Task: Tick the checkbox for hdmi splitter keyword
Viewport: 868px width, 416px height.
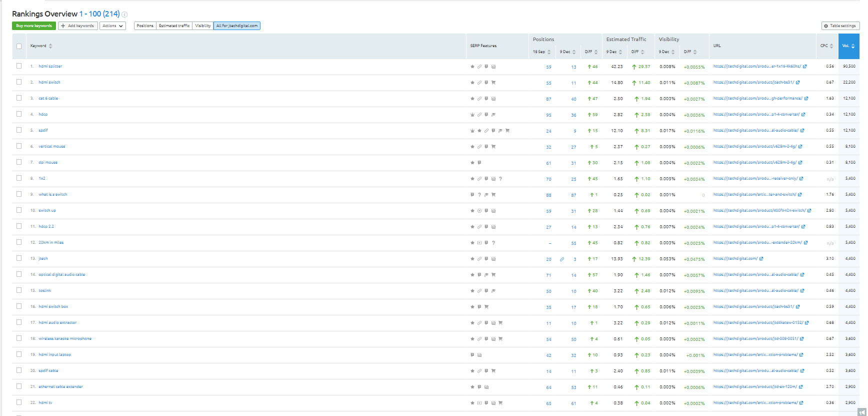Action: point(19,66)
